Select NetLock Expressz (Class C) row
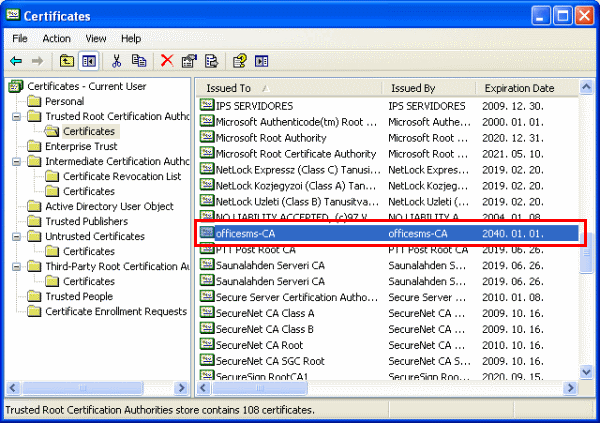 [387, 170]
